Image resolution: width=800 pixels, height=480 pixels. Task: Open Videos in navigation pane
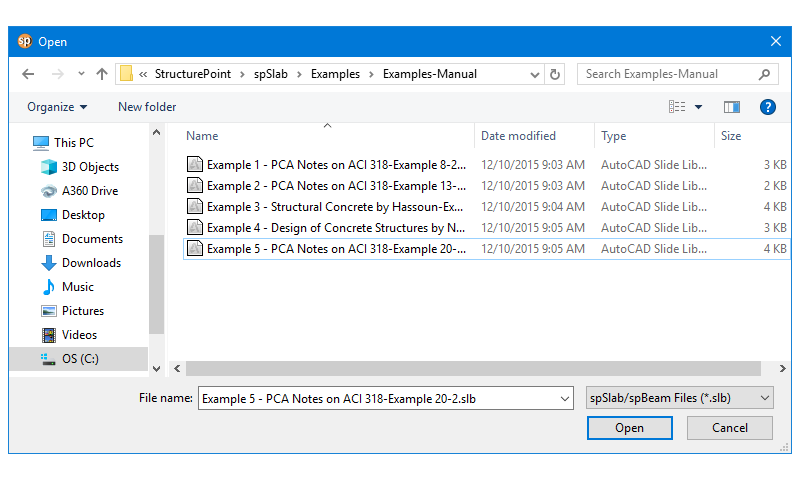69,335
